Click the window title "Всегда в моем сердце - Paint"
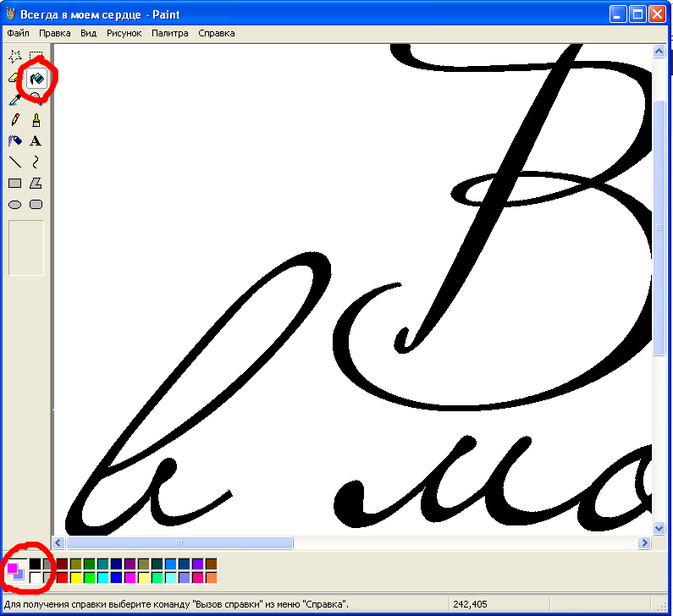Screen dimensions: 673x616 pyautogui.click(x=100, y=14)
